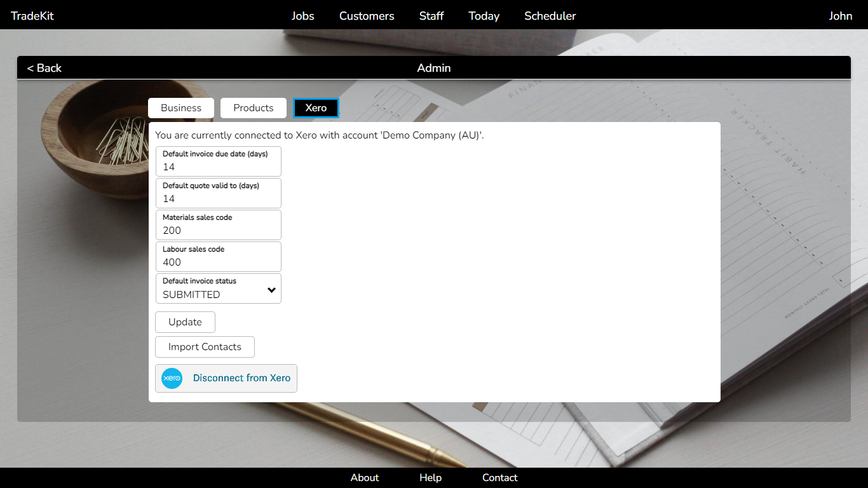Select the Xero tab
The image size is (868, 488).
point(316,108)
